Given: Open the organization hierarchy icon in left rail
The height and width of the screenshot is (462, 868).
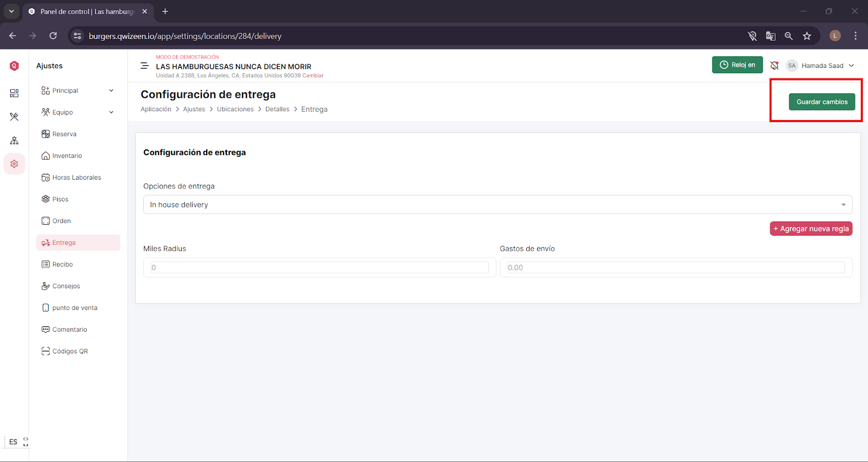Looking at the screenshot, I should click(x=14, y=141).
